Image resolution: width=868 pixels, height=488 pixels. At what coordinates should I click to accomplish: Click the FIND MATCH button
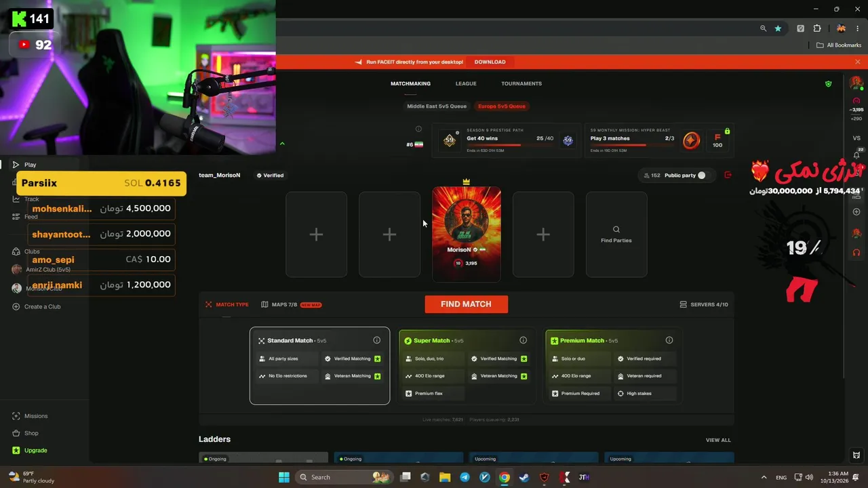click(x=466, y=304)
